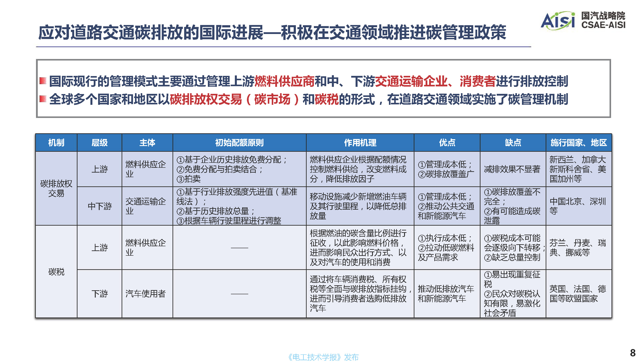Click the cell 芬兰、丹麦、瑞典、挪威等

(x=579, y=247)
